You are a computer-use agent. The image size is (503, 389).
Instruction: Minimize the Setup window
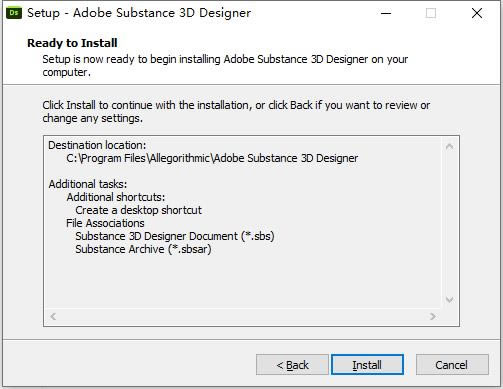pos(386,13)
